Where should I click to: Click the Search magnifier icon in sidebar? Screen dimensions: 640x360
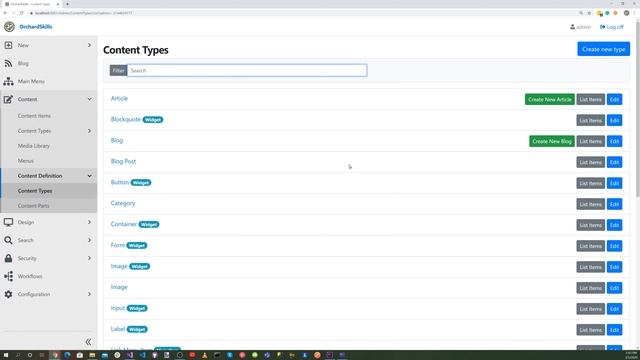tap(8, 240)
